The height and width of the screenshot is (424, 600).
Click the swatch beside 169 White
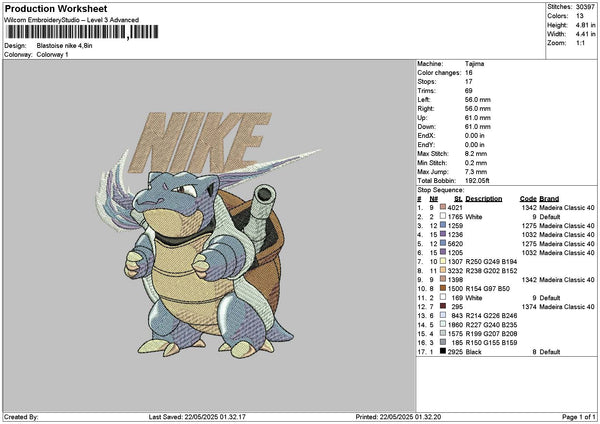(x=443, y=297)
